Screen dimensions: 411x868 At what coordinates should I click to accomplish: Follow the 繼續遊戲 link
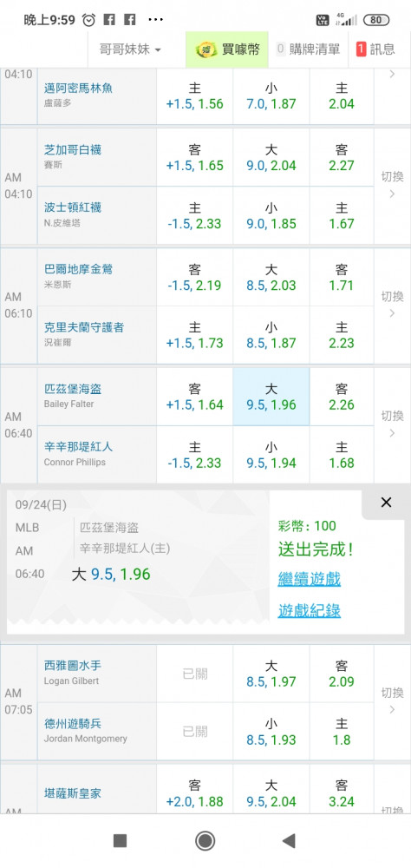point(310,579)
